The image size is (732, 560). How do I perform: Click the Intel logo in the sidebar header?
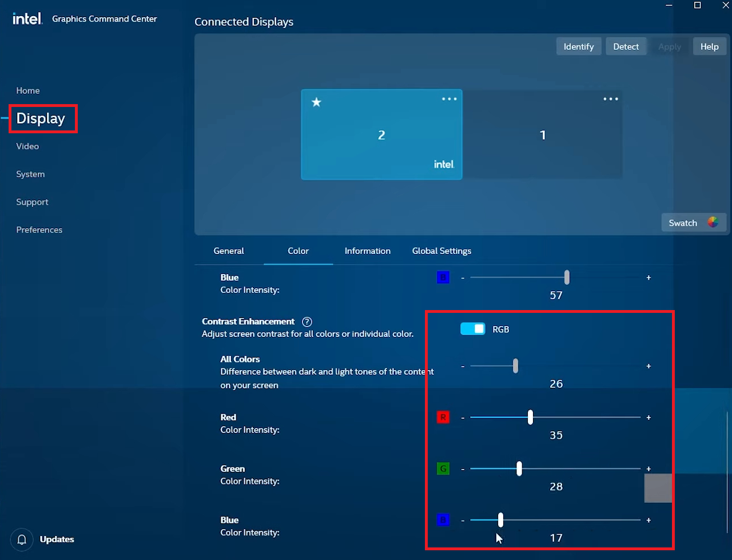click(x=27, y=19)
